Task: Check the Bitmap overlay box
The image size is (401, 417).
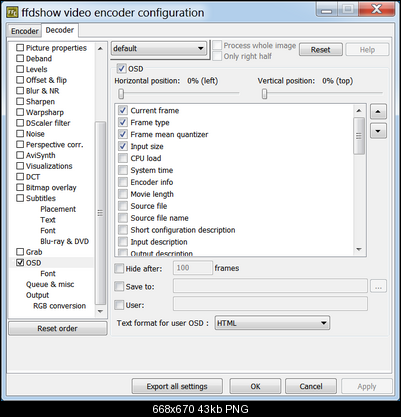Action: tap(20, 187)
